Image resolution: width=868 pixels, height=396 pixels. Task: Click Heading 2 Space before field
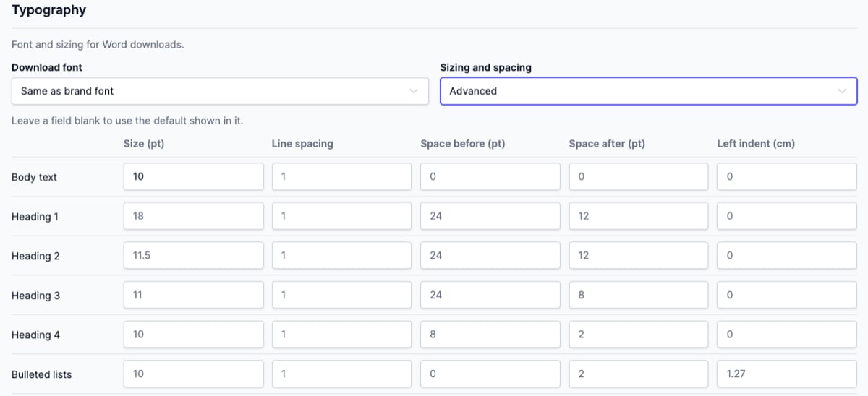490,255
